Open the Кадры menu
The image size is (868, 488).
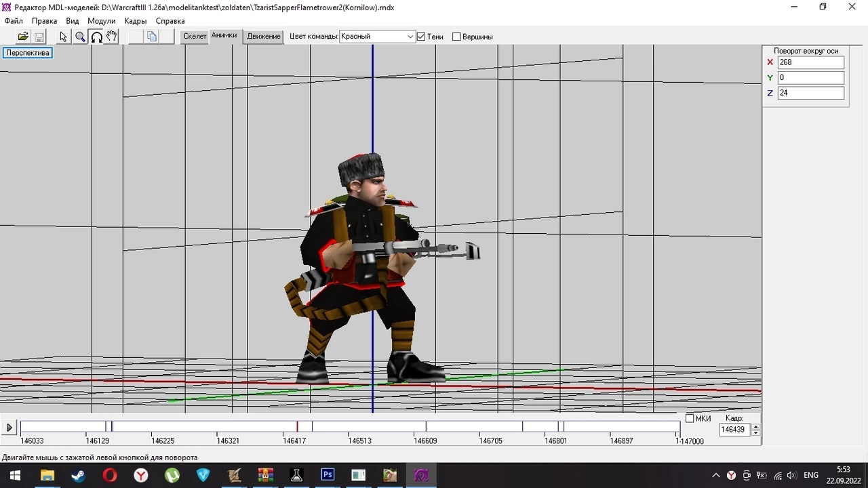136,21
